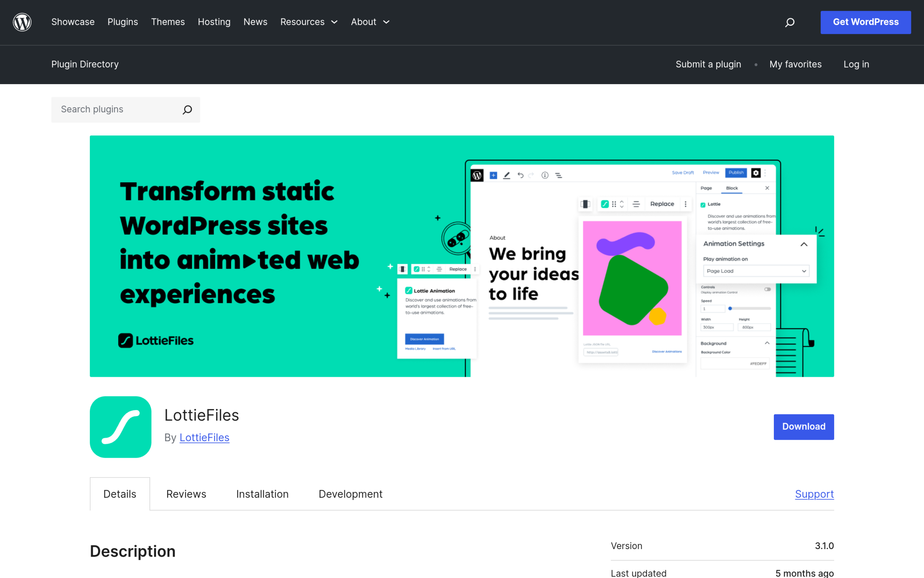The image size is (924, 578).
Task: Click the LottieFiles plugin title text
Action: (202, 415)
